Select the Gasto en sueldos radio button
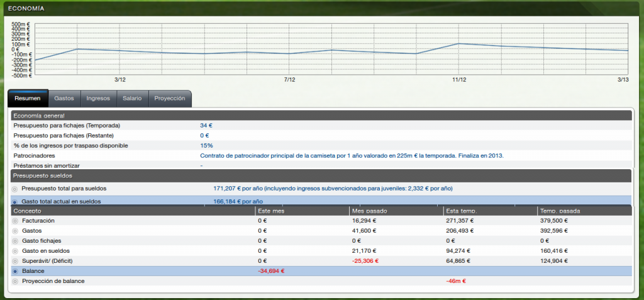Viewport: 644px width, 300px height. (15, 251)
